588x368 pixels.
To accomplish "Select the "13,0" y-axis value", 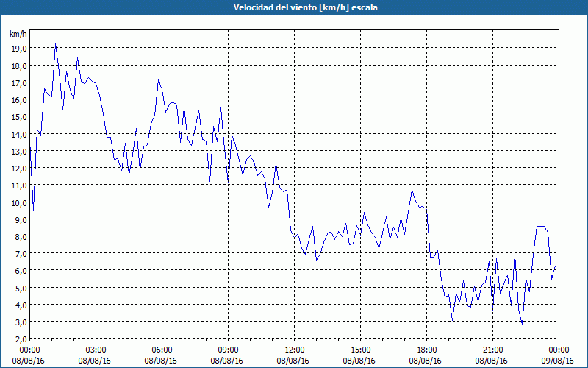I will (19, 151).
